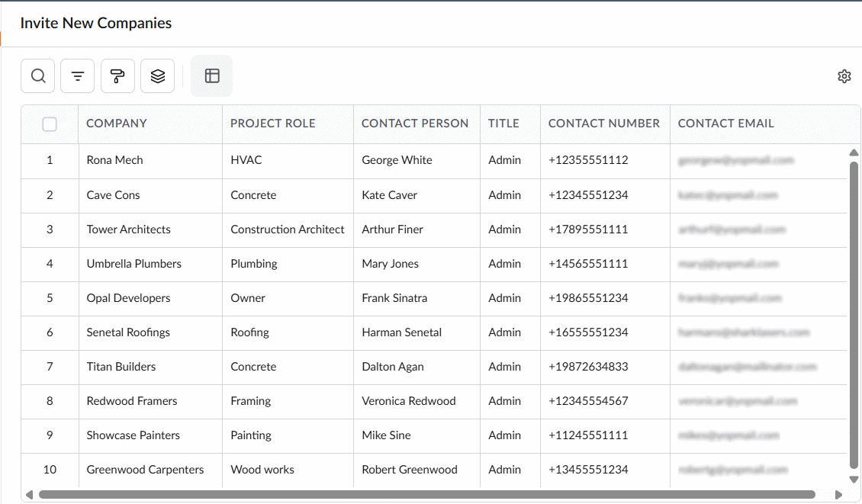Viewport: 862px width, 504px height.
Task: Select the Greenwood Carpenters company cell
Action: tap(150, 470)
